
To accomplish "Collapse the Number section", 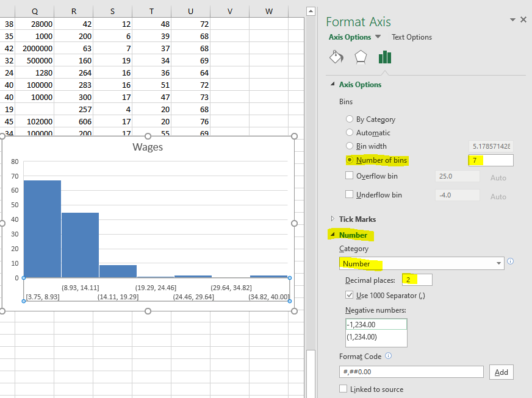I will coord(332,235).
